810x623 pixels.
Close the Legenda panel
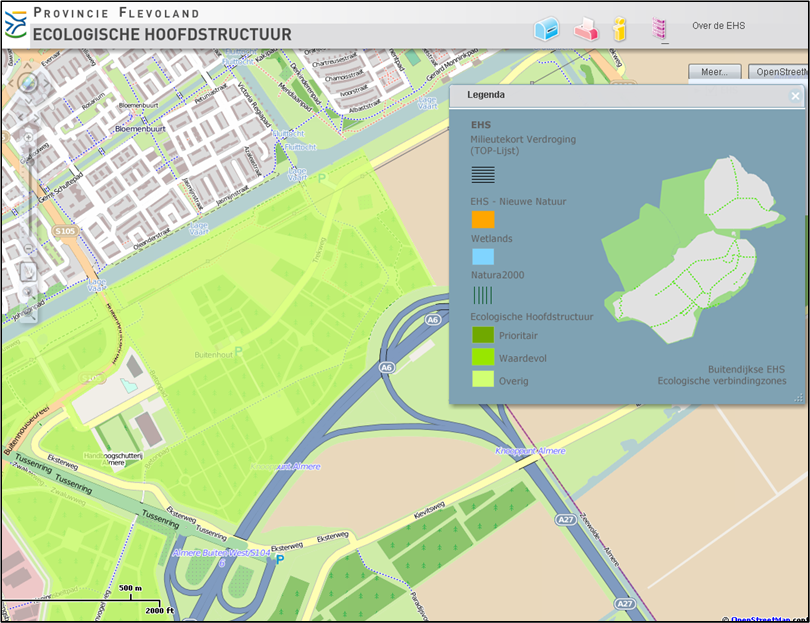796,96
